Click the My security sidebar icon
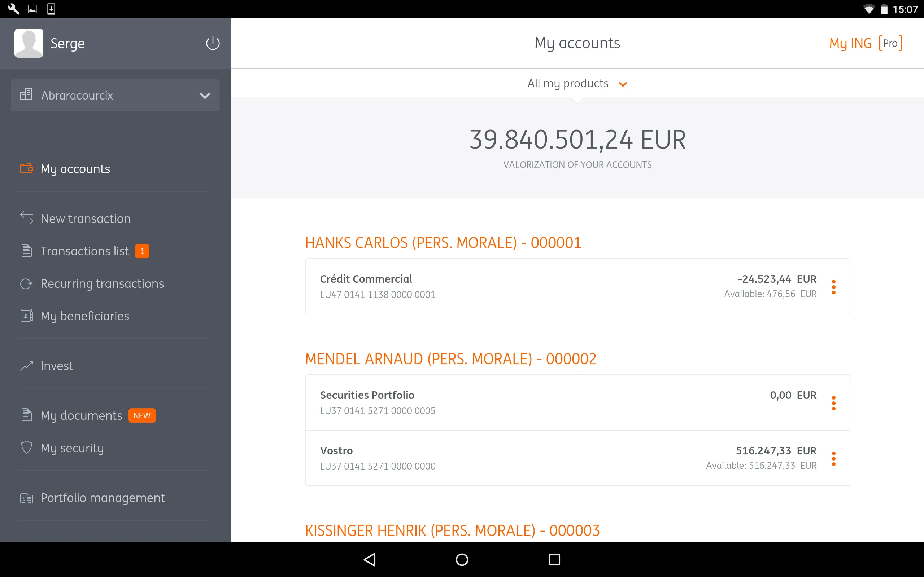The image size is (924, 577). tap(27, 448)
